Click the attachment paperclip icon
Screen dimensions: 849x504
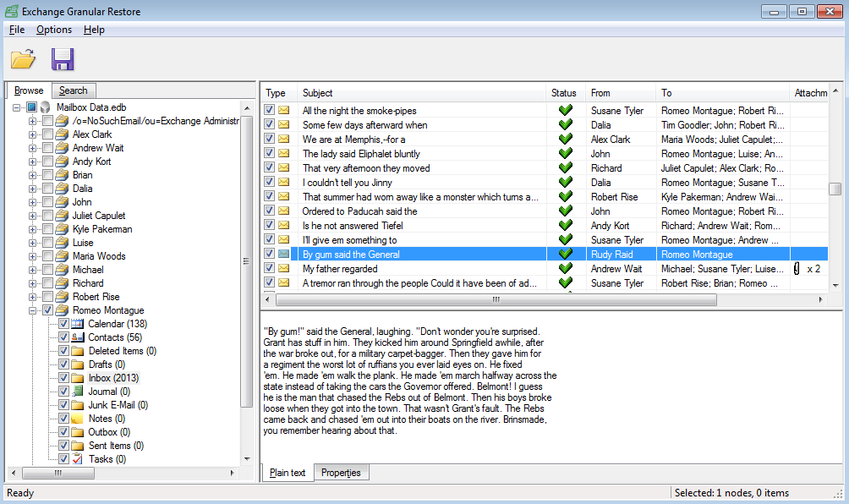796,269
